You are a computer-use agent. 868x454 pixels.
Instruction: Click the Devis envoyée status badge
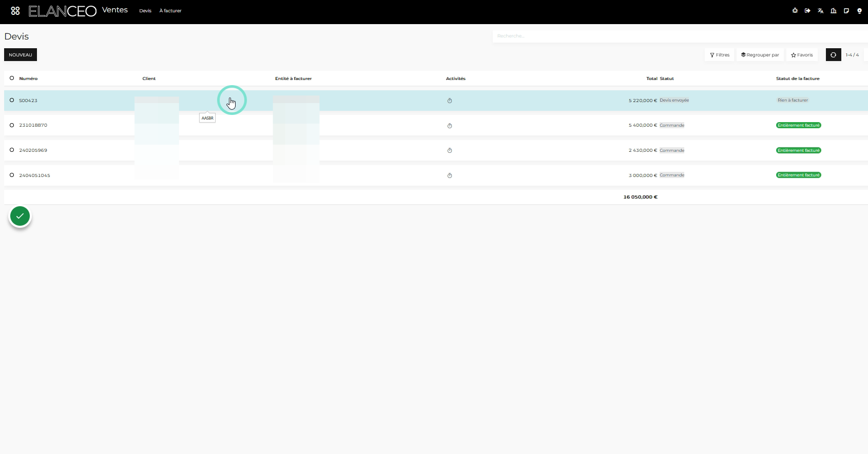coord(674,100)
